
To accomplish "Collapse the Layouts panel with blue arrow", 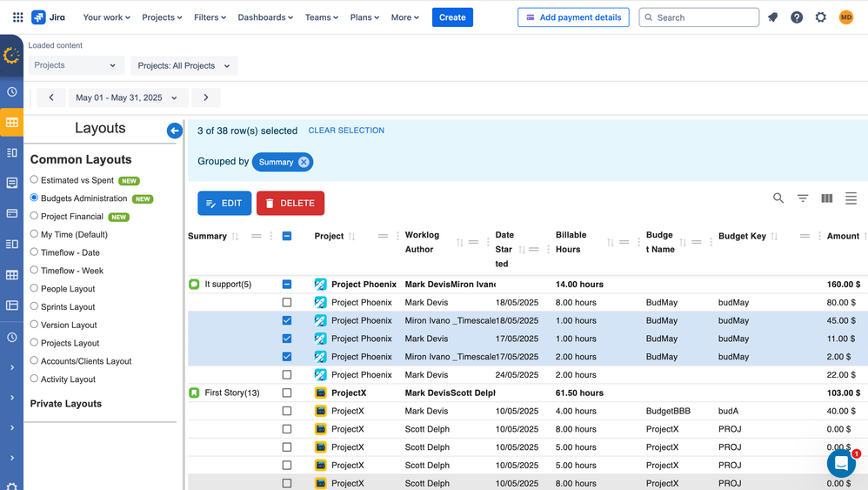I will pyautogui.click(x=175, y=131).
